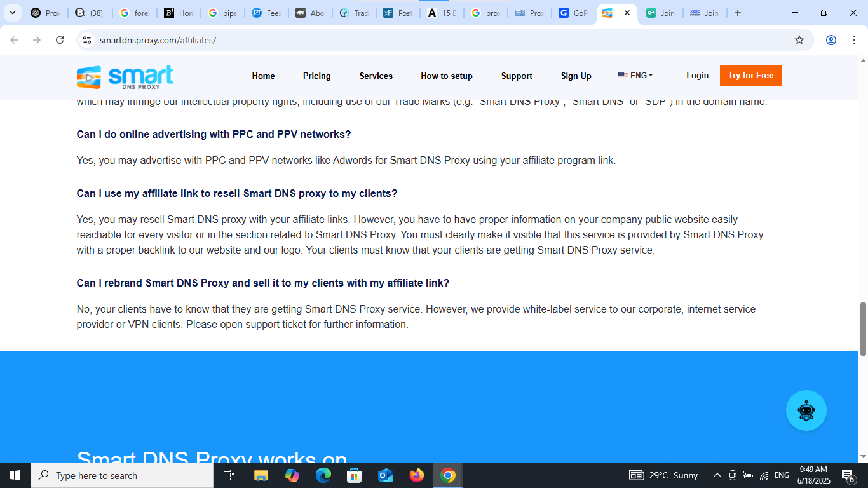
Task: Go back using the browser back arrow
Action: (14, 40)
